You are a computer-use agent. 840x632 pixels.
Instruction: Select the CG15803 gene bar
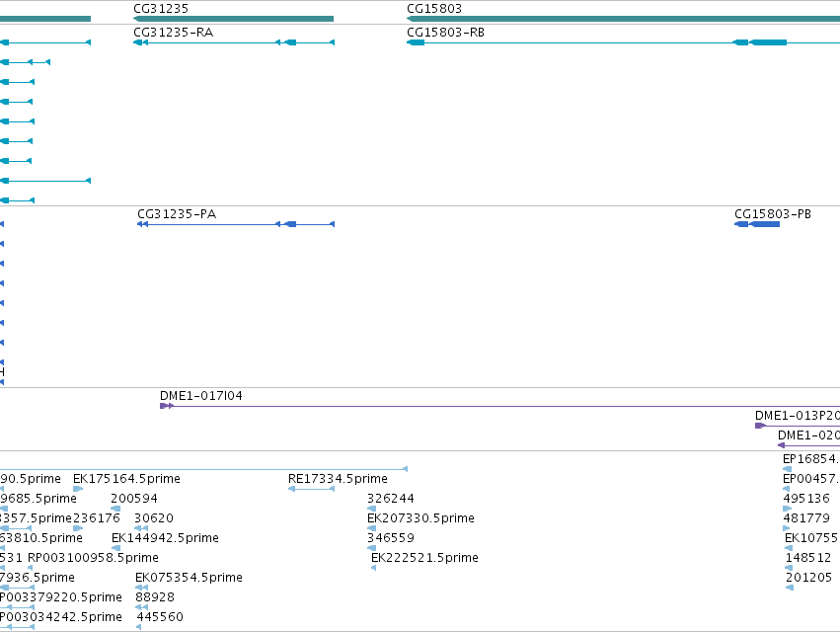[x=623, y=19]
